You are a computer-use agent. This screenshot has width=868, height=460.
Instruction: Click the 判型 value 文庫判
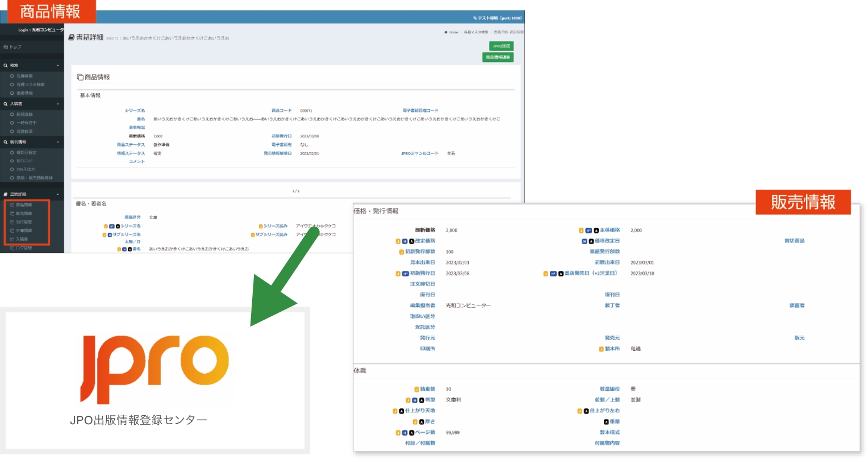453,400
